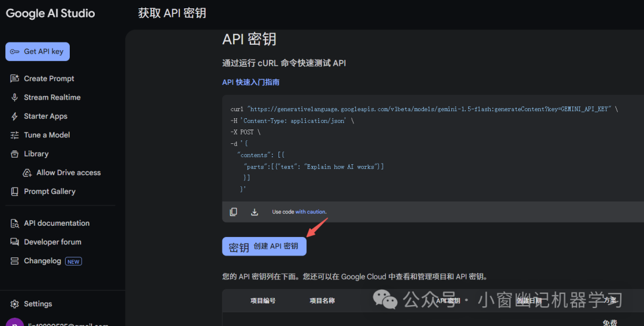Click the Developer forum chat icon
This screenshot has height=326, width=644.
click(14, 242)
